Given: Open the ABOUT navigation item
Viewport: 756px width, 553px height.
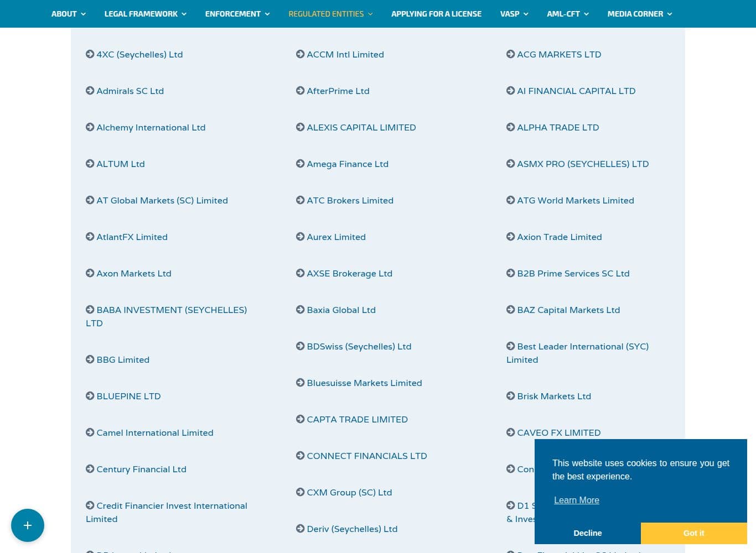Looking at the screenshot, I should click(64, 14).
